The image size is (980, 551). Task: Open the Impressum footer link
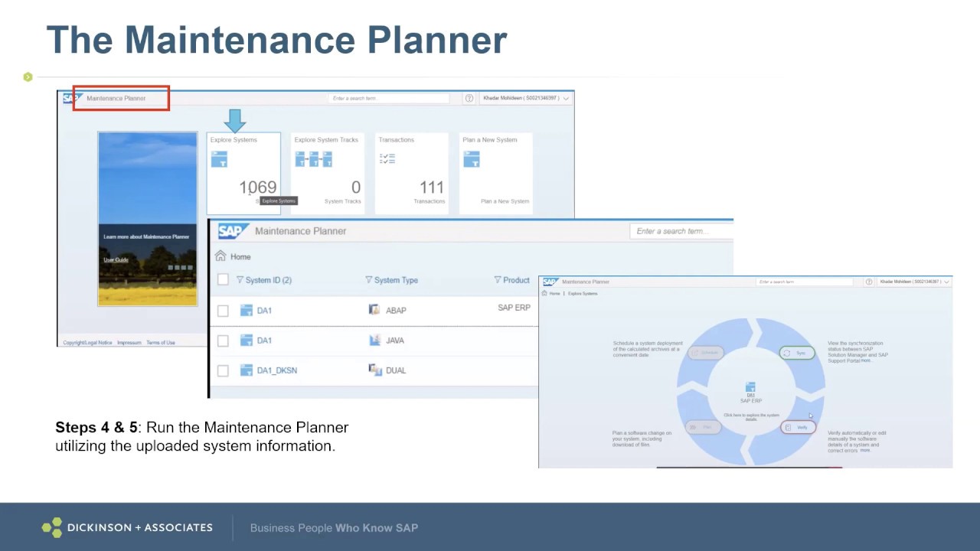(129, 343)
